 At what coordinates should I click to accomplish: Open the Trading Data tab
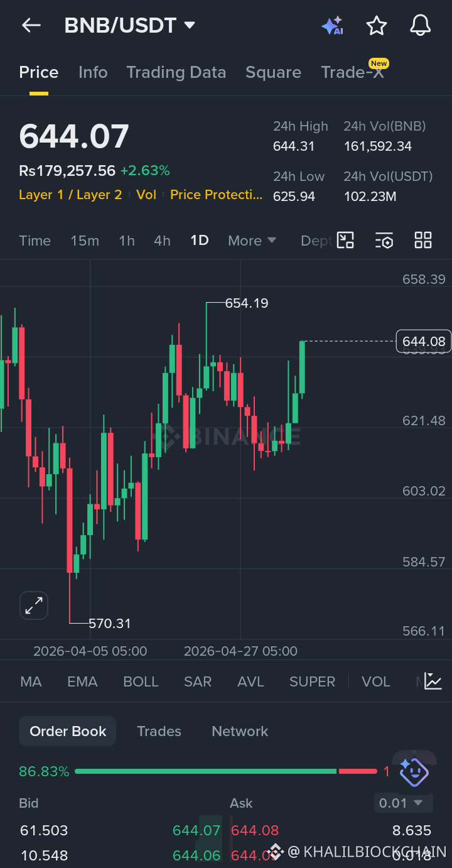click(176, 72)
